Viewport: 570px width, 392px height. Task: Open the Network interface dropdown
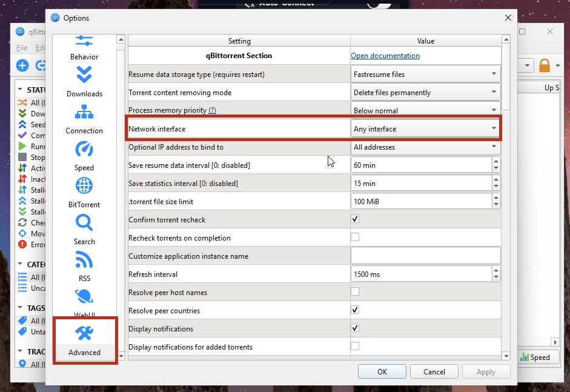click(425, 128)
